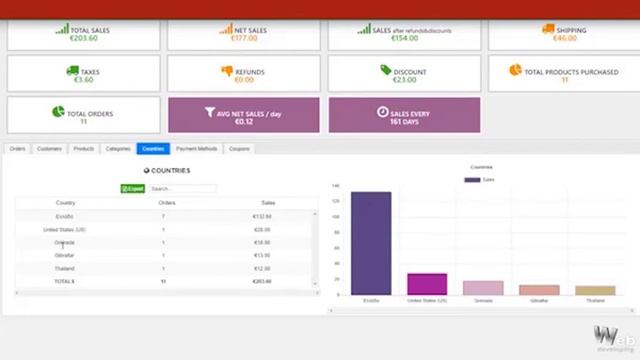Click the tan Thailand chart bar
This screenshot has width=640, height=360.
pos(595,290)
